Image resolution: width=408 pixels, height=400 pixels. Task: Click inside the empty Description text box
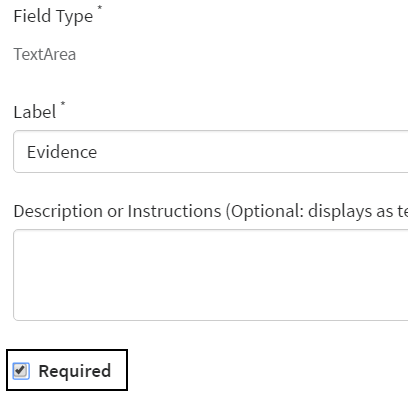[x=211, y=275]
